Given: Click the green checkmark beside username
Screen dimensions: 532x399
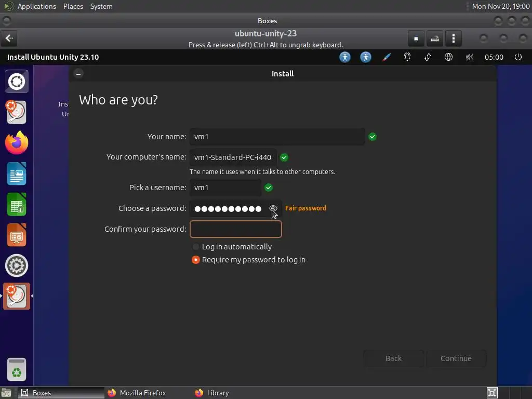Looking at the screenshot, I should pyautogui.click(x=269, y=188).
